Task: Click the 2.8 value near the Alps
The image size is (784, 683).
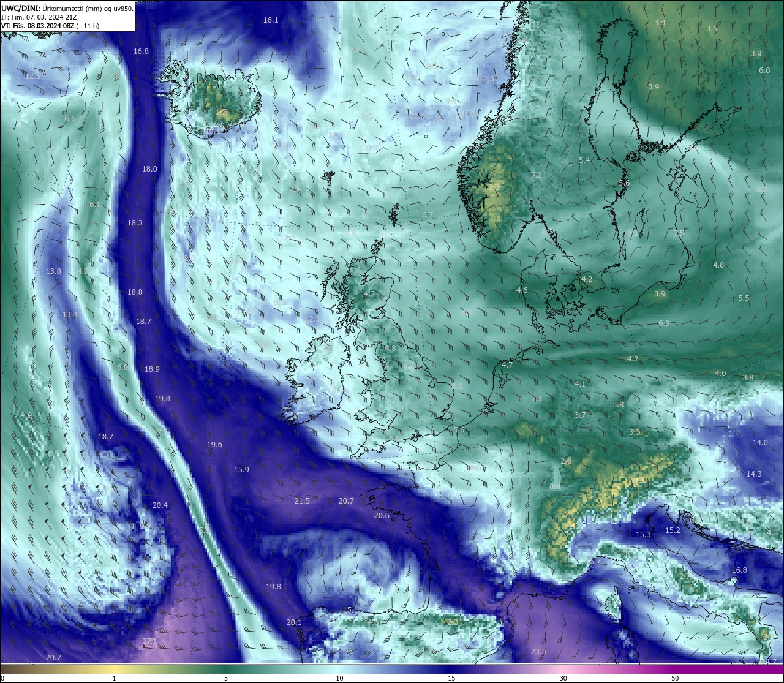Action: click(566, 461)
